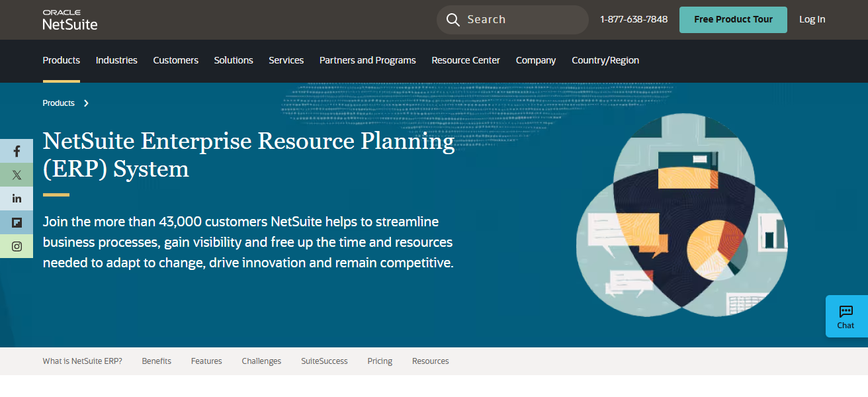Select the What is NetSuite ERP? tab

(82, 361)
